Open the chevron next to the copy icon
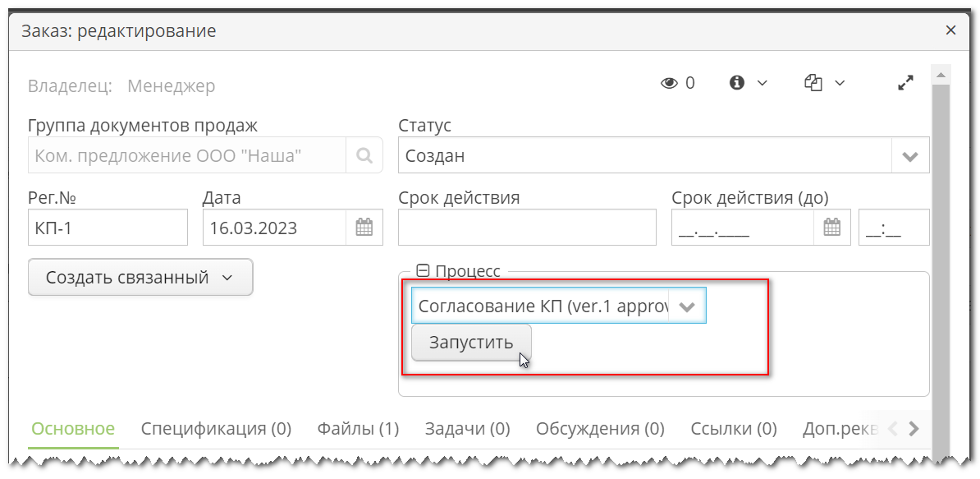Screen dimensions: 980x479 (841, 82)
